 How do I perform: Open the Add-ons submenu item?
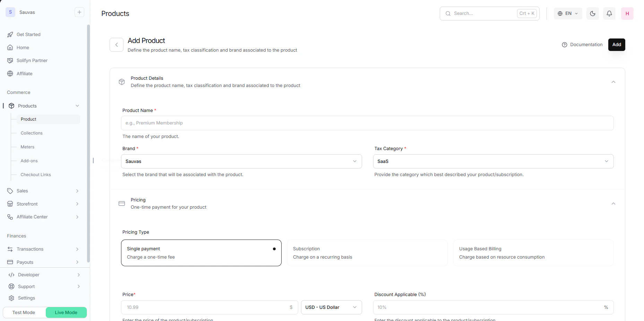coord(29,161)
